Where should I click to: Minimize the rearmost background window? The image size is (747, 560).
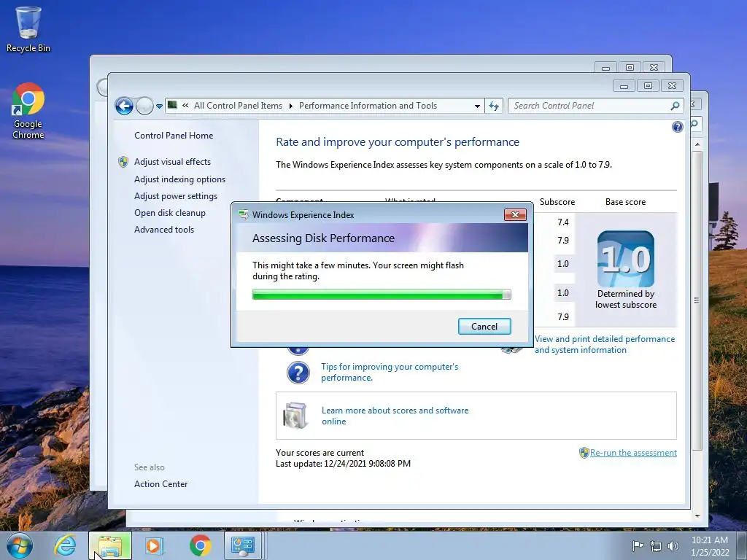(605, 68)
